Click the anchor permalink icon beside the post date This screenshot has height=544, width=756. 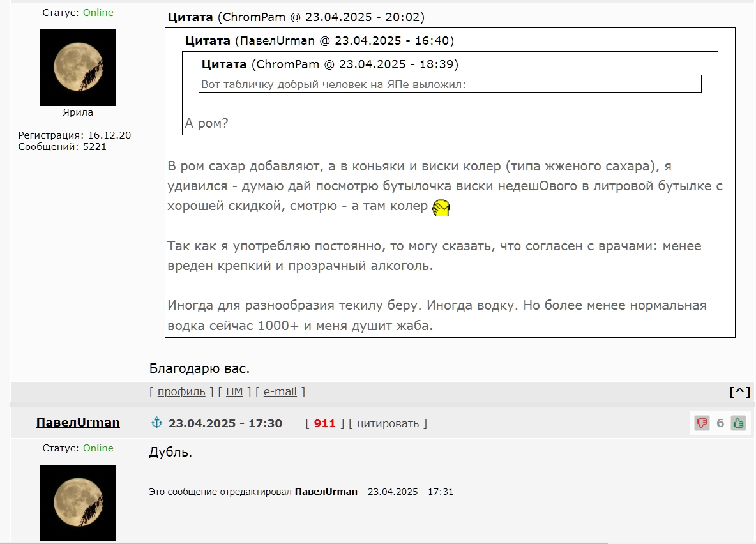click(156, 423)
